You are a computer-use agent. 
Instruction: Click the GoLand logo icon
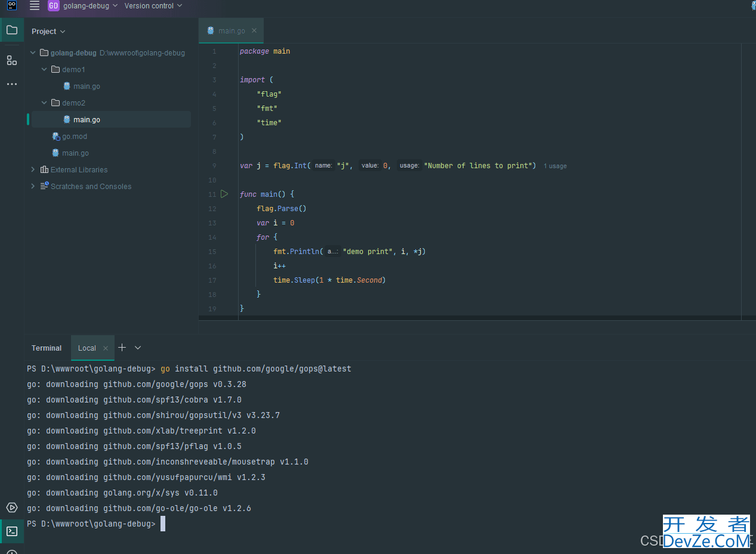click(x=11, y=5)
